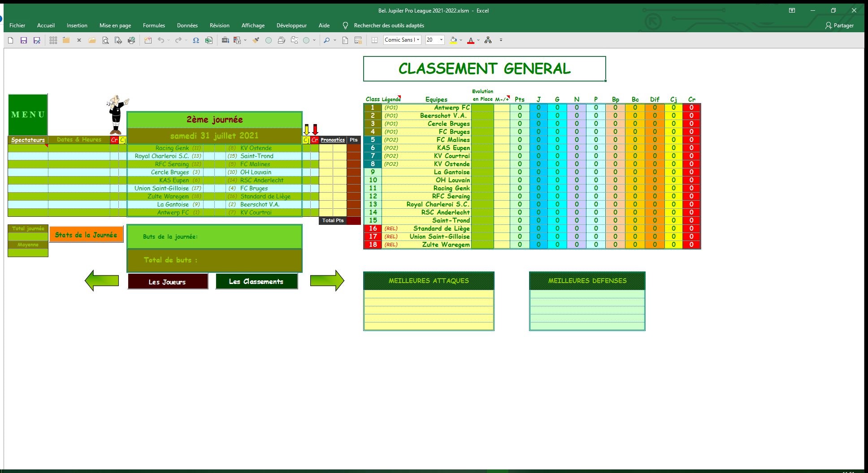Open the Comic Sans font name dropdown
This screenshot has width=868, height=473.
pos(418,40)
